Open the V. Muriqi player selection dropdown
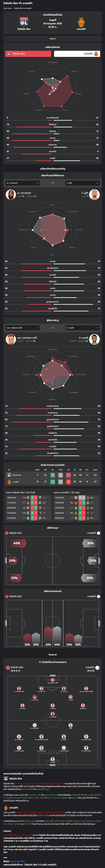 pyautogui.click(x=82, y=183)
